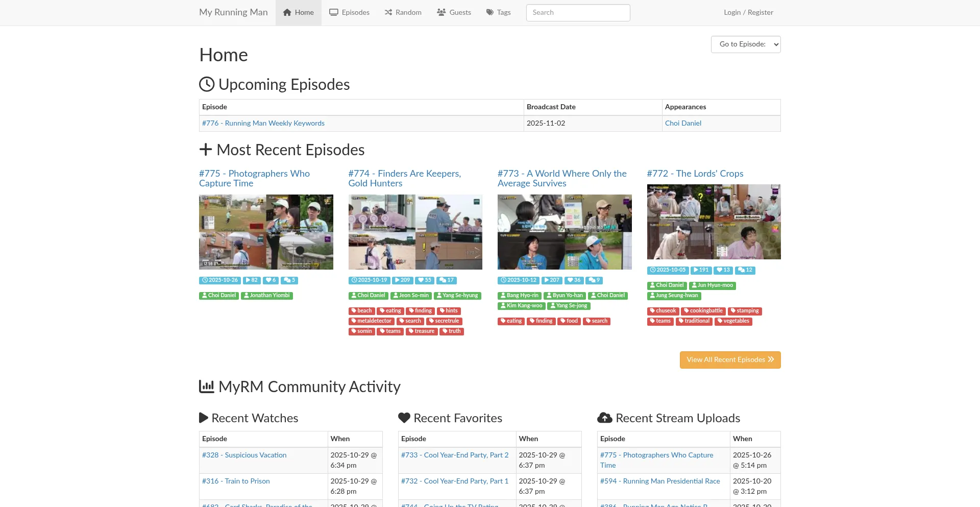Open thumbnail for episode #775 Photographers

click(266, 232)
